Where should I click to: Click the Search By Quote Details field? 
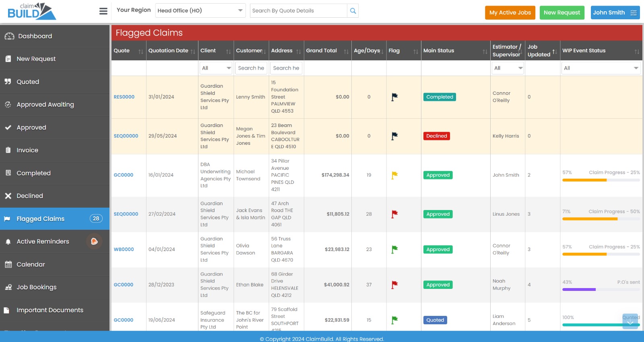click(x=298, y=11)
